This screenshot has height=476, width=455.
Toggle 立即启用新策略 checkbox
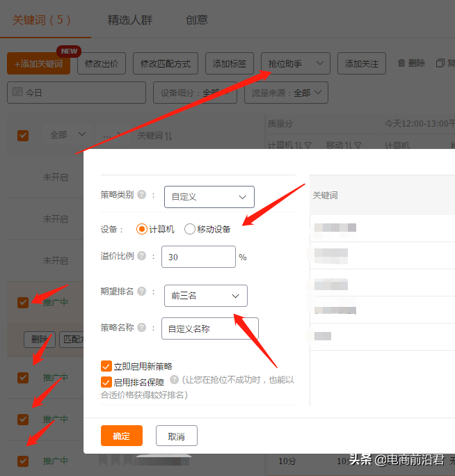(106, 366)
